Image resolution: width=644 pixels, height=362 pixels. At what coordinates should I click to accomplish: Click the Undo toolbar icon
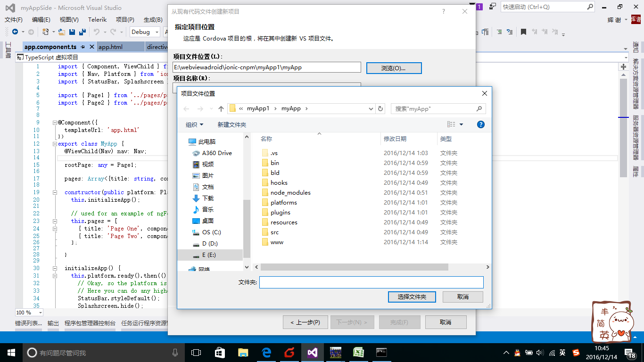pyautogui.click(x=96, y=32)
